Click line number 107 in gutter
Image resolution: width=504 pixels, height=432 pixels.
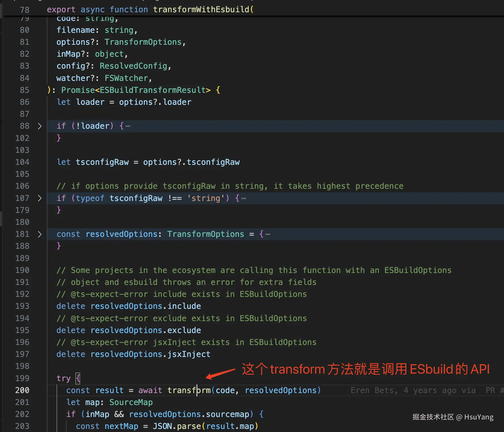tap(22, 198)
